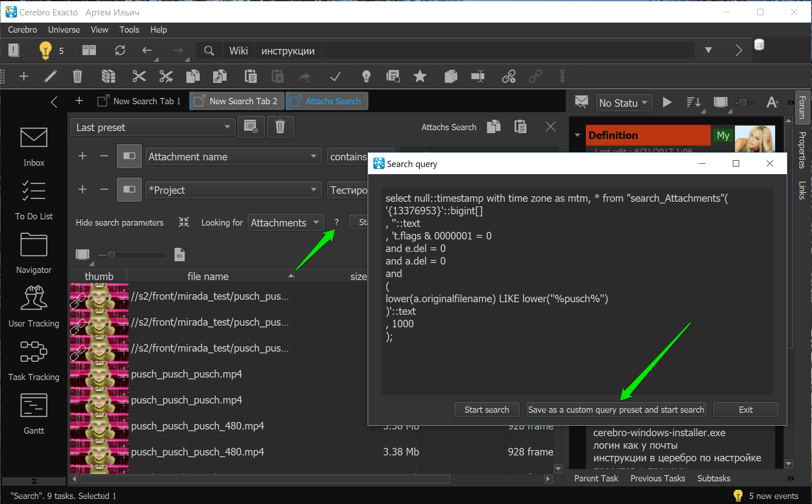Viewport: 812px width, 504px height.
Task: Switch to the Attachs Search tab
Action: [327, 101]
